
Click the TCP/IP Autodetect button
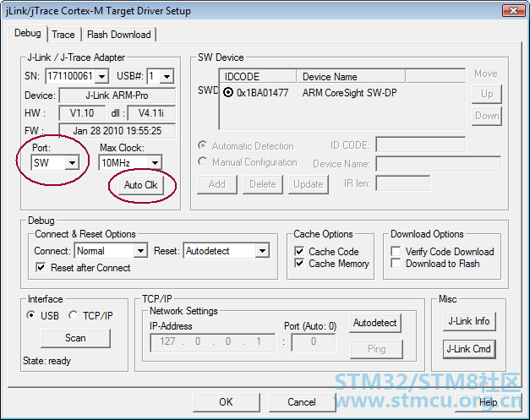375,323
